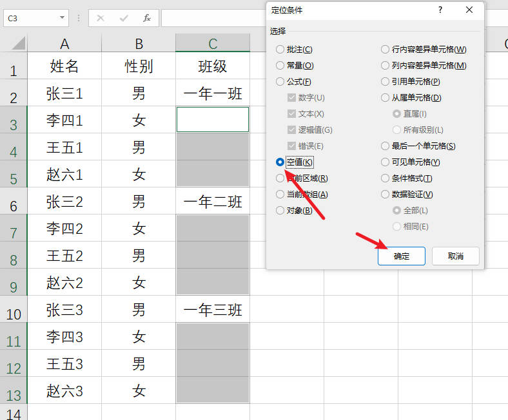Click in the Name Box showing C3
The height and width of the screenshot is (420, 508).
tap(29, 19)
